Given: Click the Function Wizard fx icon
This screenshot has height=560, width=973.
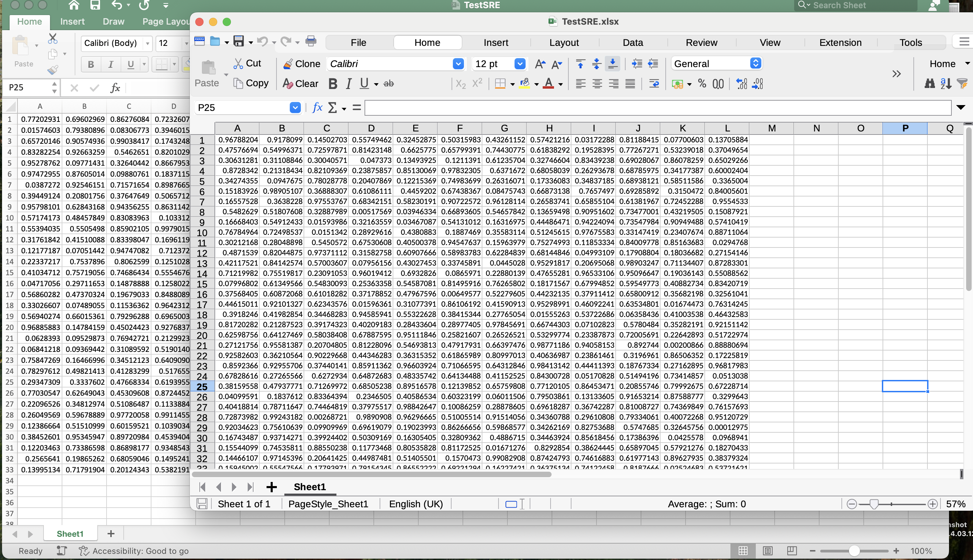Looking at the screenshot, I should pyautogui.click(x=317, y=108).
